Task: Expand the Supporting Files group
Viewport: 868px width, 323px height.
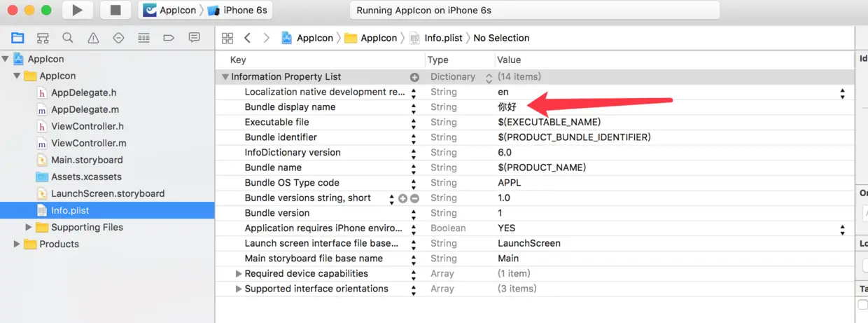Action: coord(29,227)
